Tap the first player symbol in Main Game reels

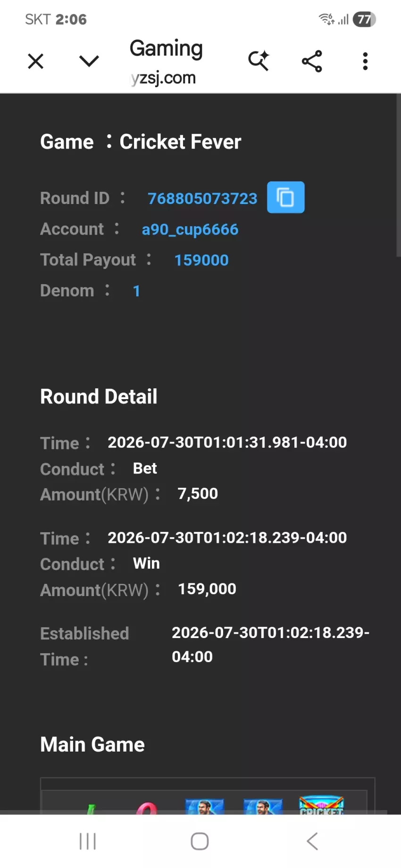click(x=204, y=807)
